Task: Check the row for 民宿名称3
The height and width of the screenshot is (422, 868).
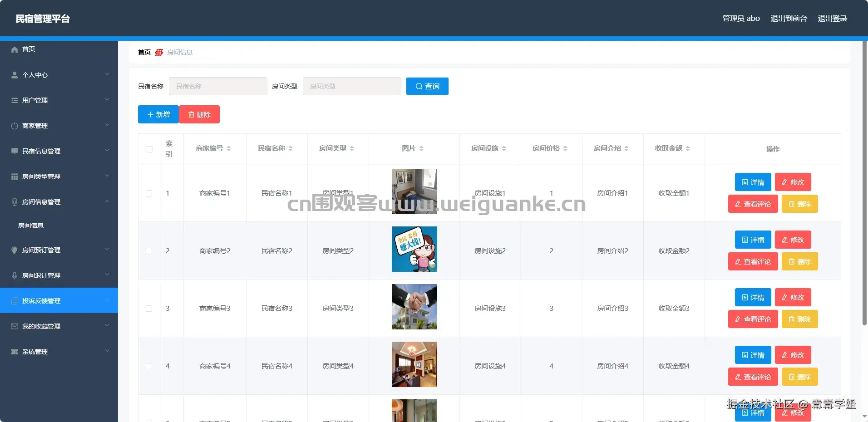Action: coord(149,309)
